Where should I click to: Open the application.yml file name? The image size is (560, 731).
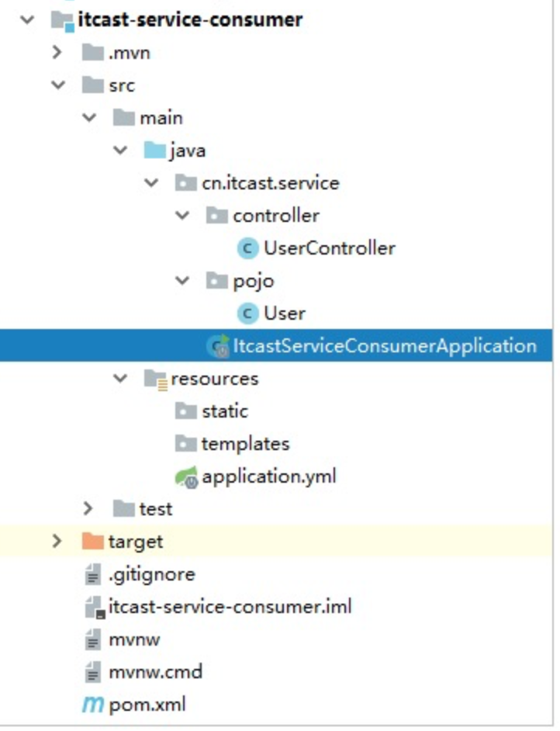pos(269,477)
